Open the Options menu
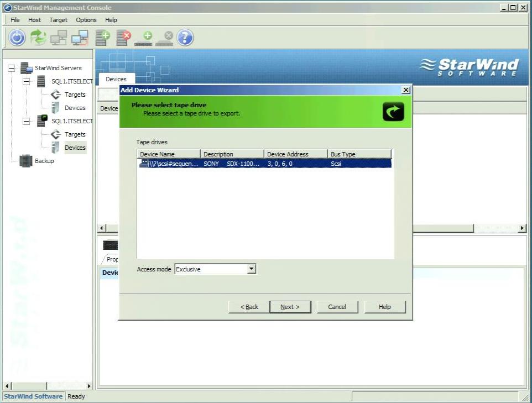Screen dimensions: 532x403 [x=86, y=20]
